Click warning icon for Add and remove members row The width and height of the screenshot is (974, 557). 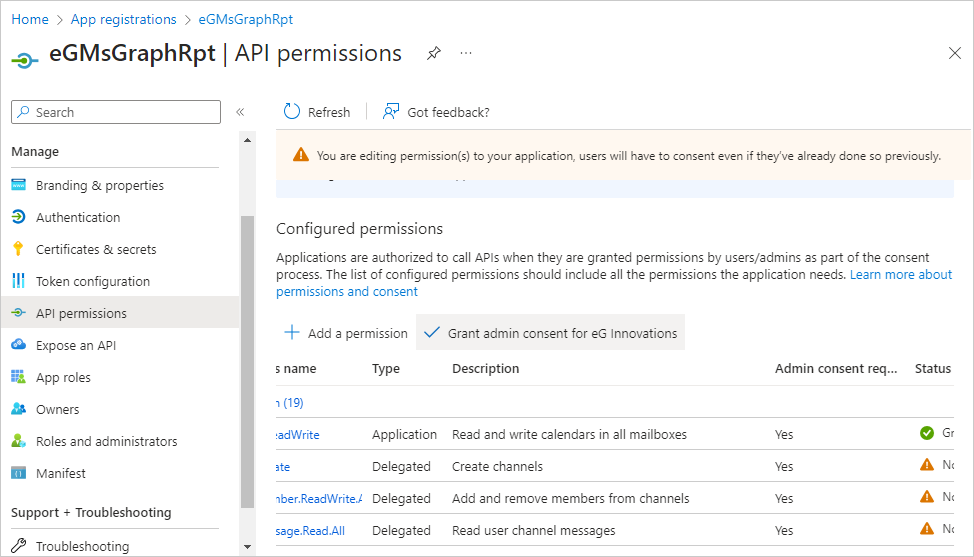point(927,497)
